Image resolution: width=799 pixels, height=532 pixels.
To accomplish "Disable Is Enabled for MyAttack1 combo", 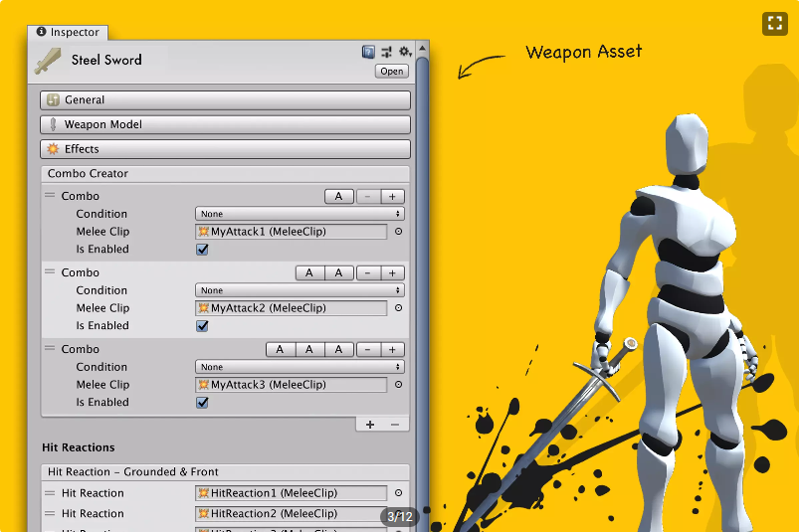I will pyautogui.click(x=202, y=250).
